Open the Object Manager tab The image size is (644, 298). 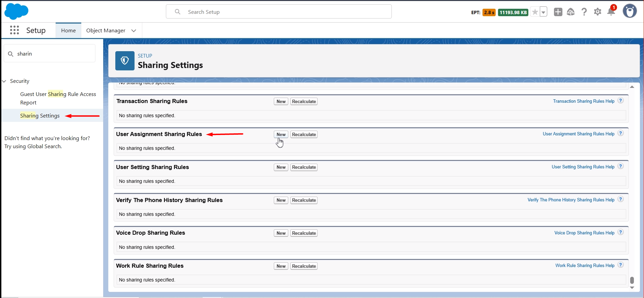click(x=106, y=30)
